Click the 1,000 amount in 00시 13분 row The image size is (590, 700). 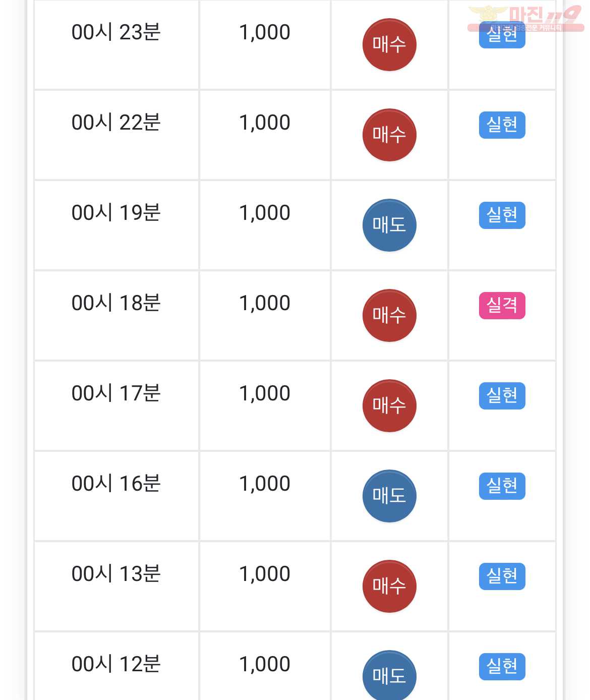(265, 574)
